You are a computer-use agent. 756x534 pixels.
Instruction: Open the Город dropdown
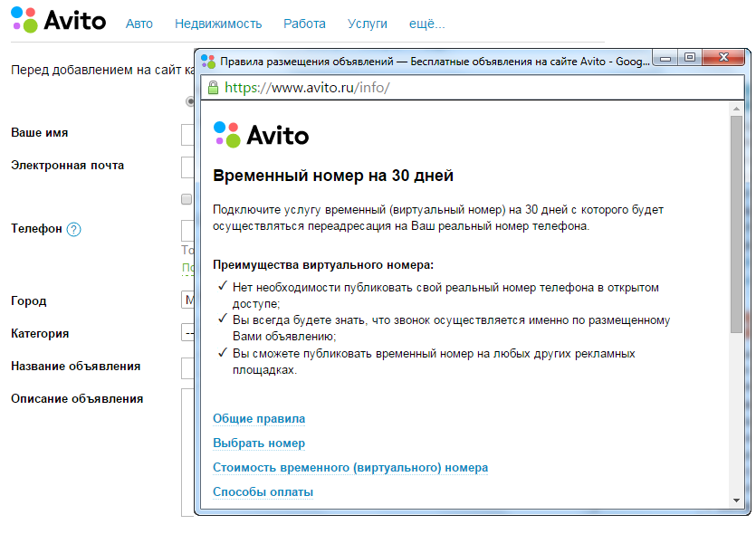pyautogui.click(x=187, y=300)
